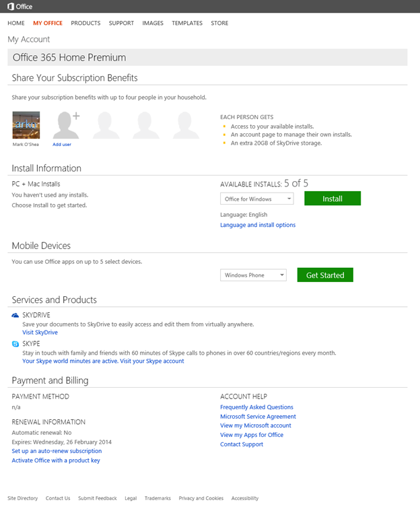
Task: Click Mark O'Shea's profile picture
Action: click(x=26, y=125)
